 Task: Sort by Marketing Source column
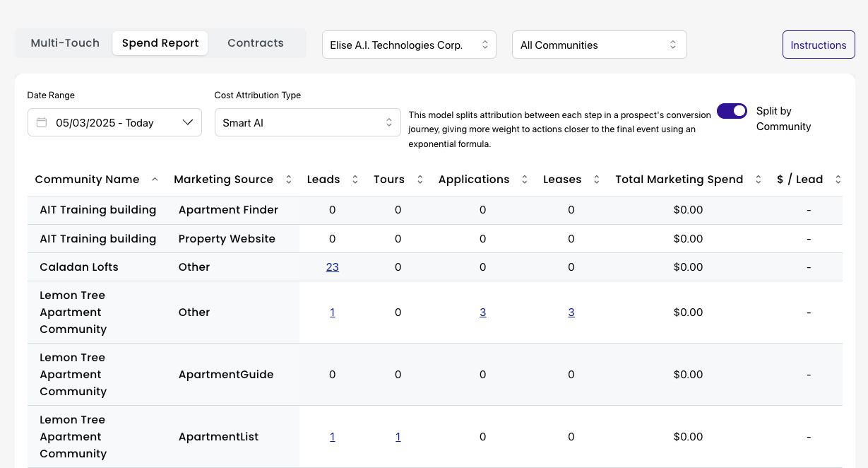pos(288,180)
